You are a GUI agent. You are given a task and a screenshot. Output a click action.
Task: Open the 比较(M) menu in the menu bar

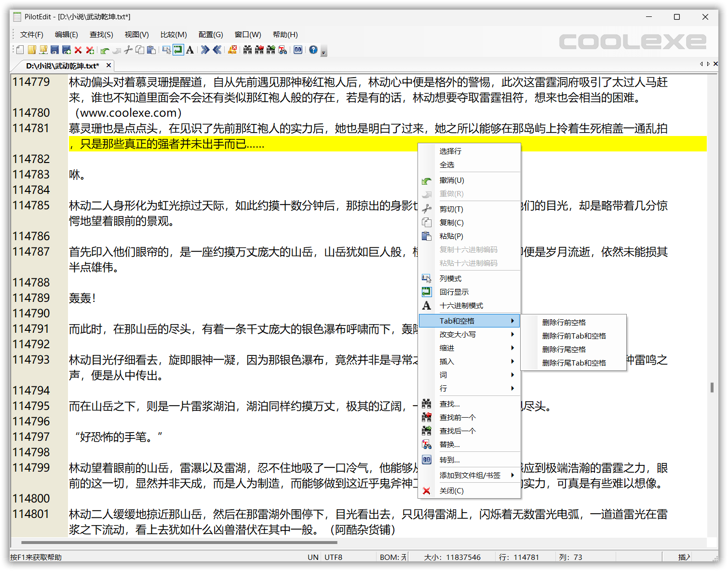point(174,35)
